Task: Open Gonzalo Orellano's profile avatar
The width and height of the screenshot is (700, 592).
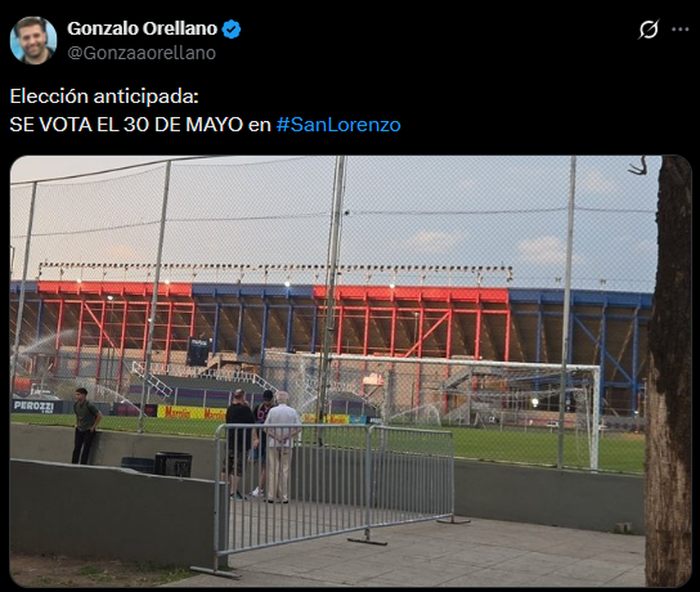Action: [x=33, y=40]
